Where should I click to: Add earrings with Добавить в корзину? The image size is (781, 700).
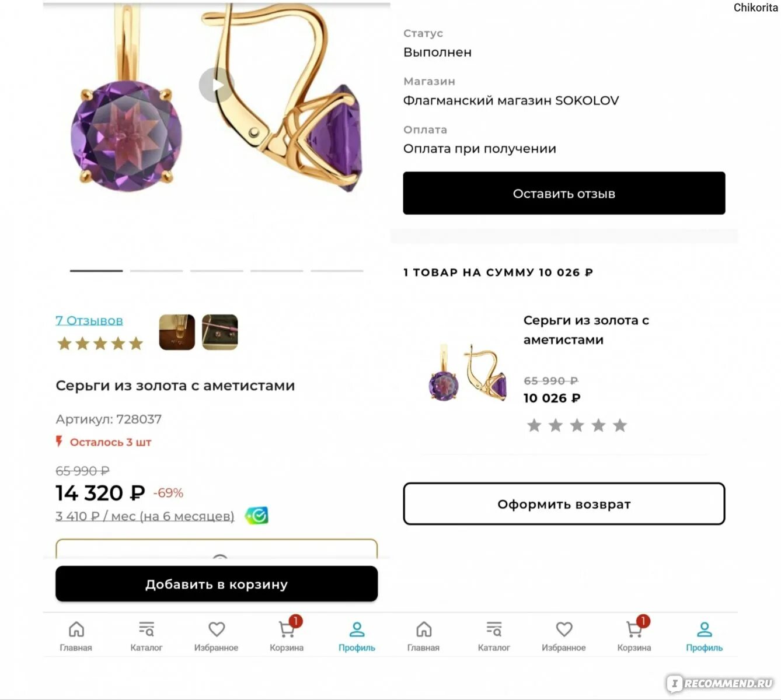(217, 584)
